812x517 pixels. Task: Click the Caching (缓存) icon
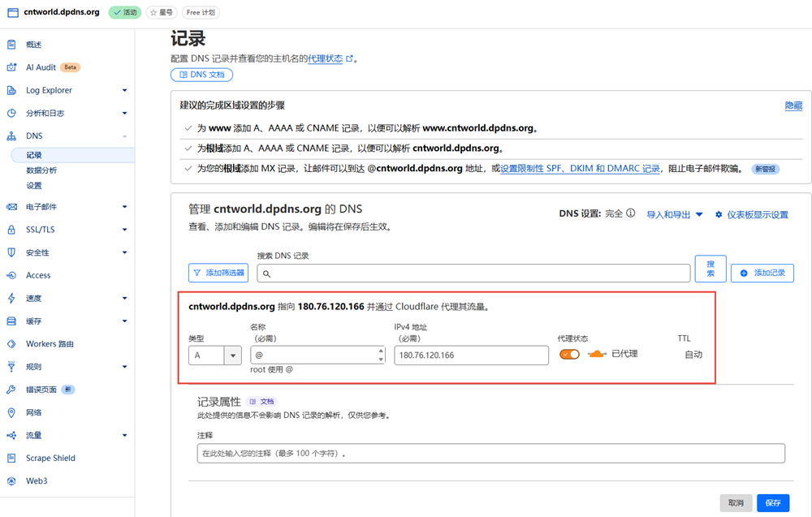11,321
